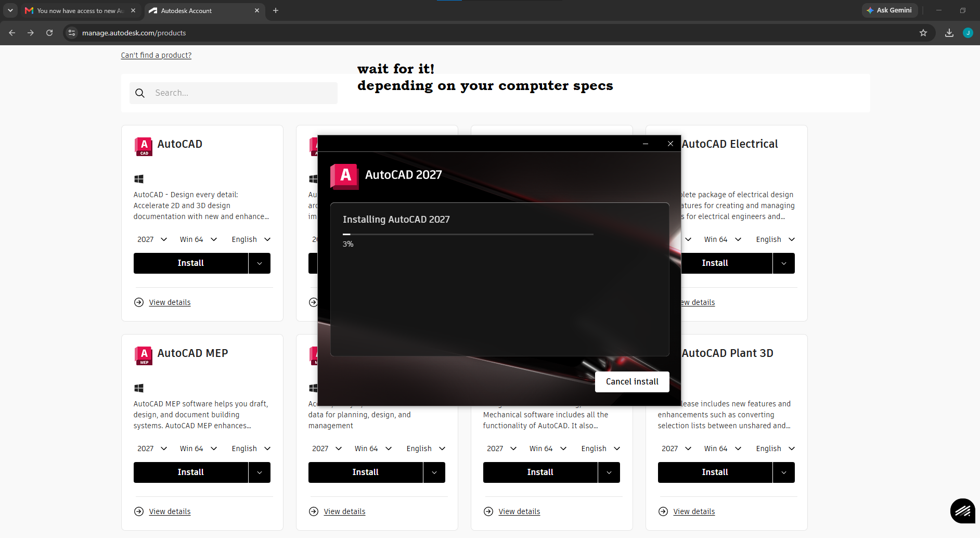
Task: Open the AutoCAD English language dropdown
Action: [251, 239]
